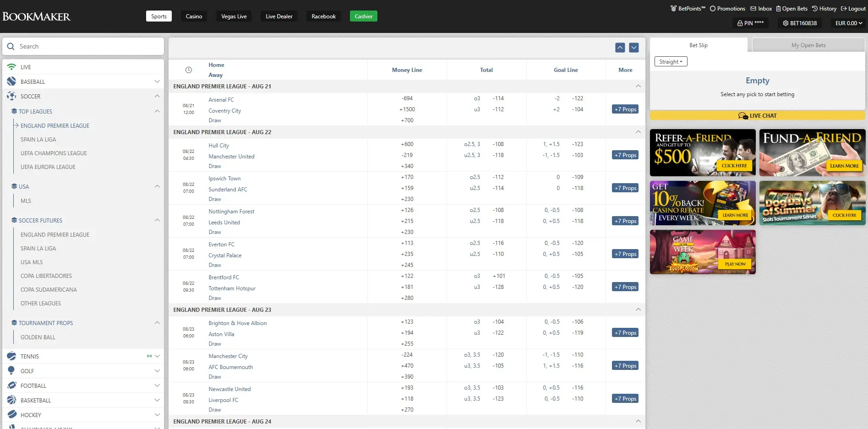Viewport: 868px width, 429px height.
Task: Click the clock icon in table header
Action: point(188,70)
